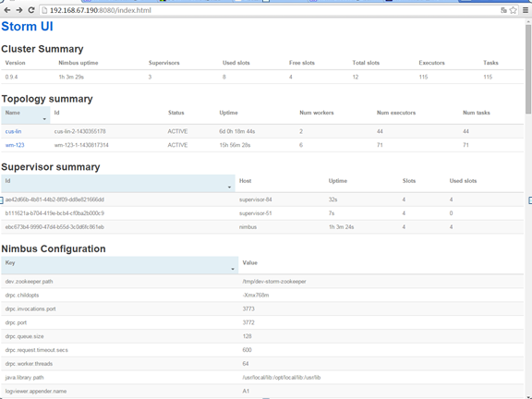
Task: Select topology id wm-123-1-1430817314
Action: click(x=81, y=145)
